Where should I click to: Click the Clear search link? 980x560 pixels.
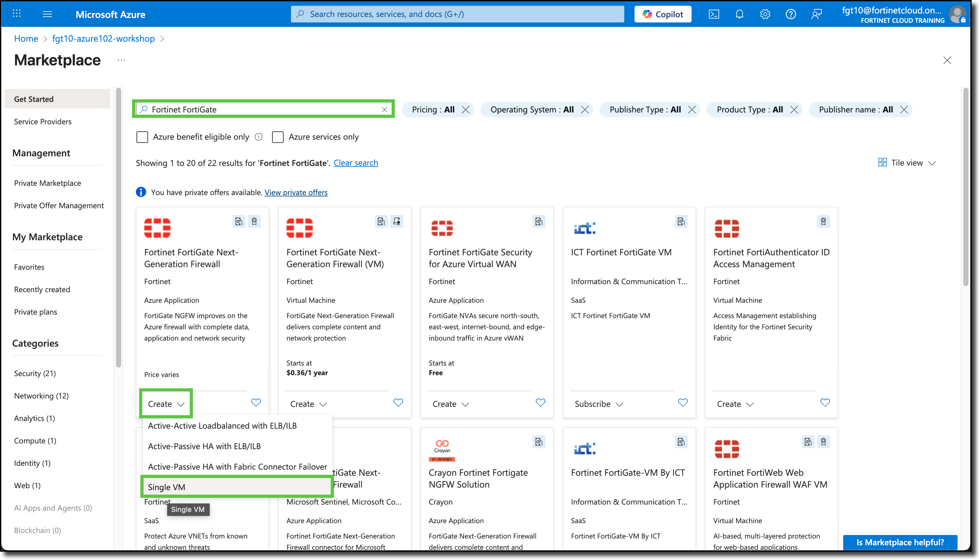[355, 163]
